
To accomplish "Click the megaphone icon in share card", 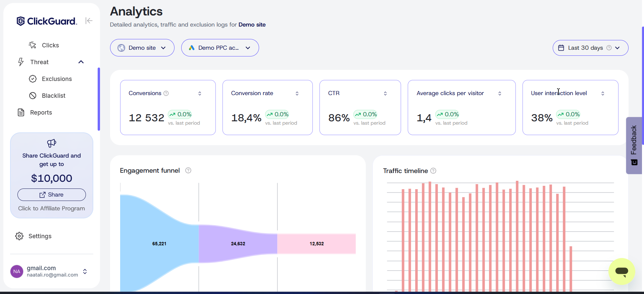I will 52,143.
